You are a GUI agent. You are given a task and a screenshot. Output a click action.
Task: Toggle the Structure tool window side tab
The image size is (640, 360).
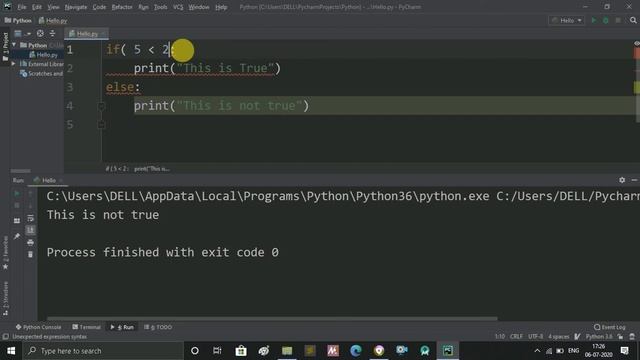pyautogui.click(x=5, y=299)
